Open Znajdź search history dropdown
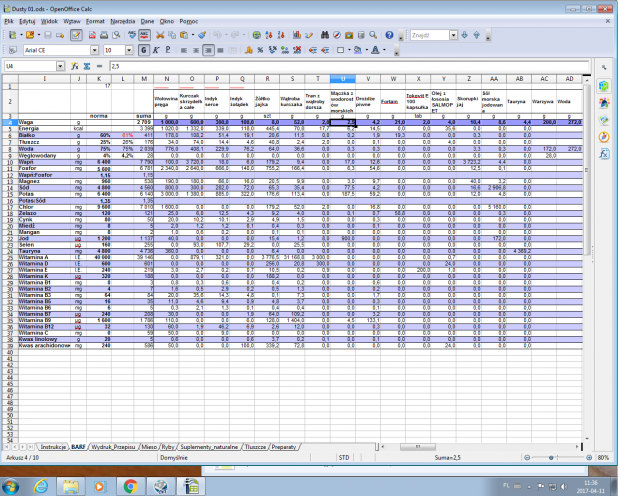Image resolution: width=620 pixels, height=496 pixels. [x=454, y=35]
